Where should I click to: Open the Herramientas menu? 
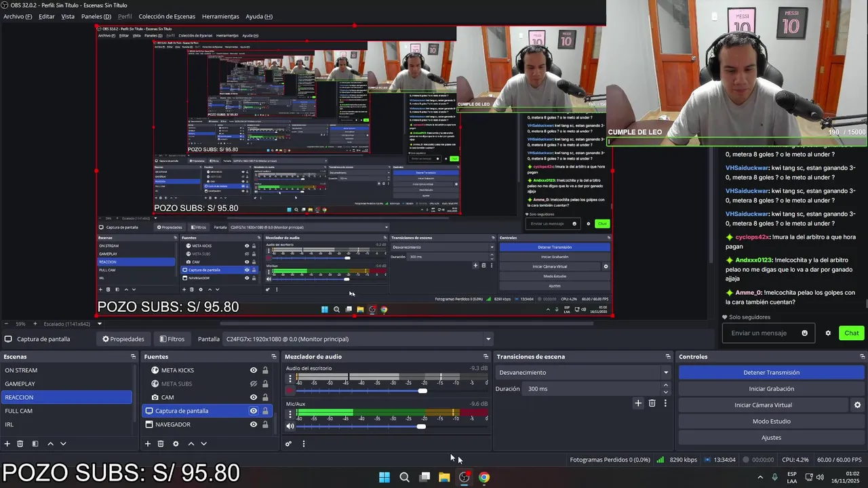220,16
